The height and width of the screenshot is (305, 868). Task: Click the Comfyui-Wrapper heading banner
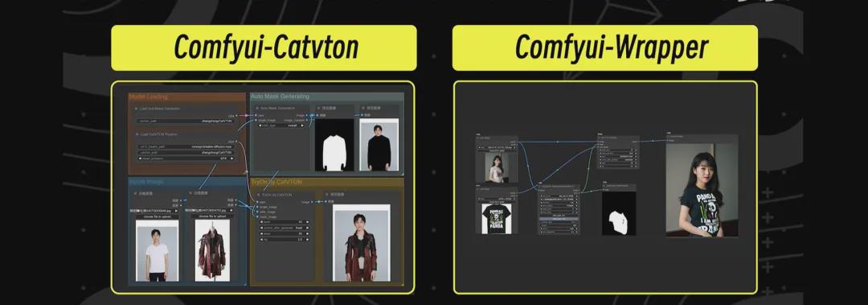(x=605, y=47)
